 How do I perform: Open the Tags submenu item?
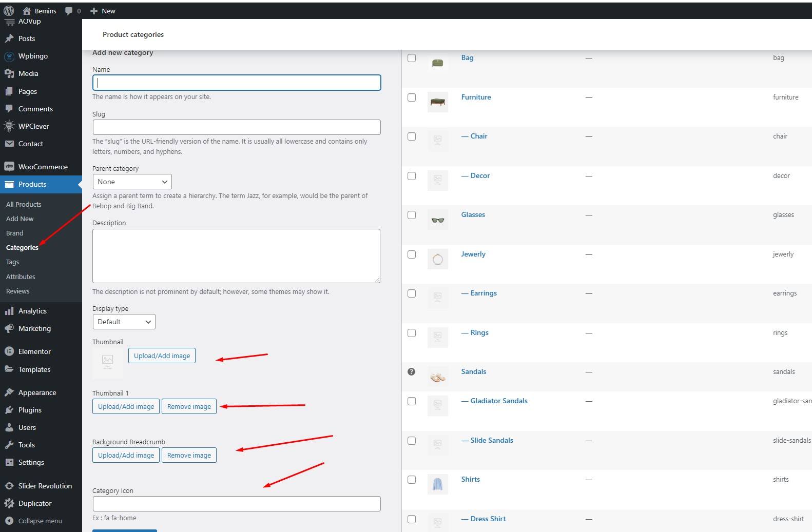[12, 262]
